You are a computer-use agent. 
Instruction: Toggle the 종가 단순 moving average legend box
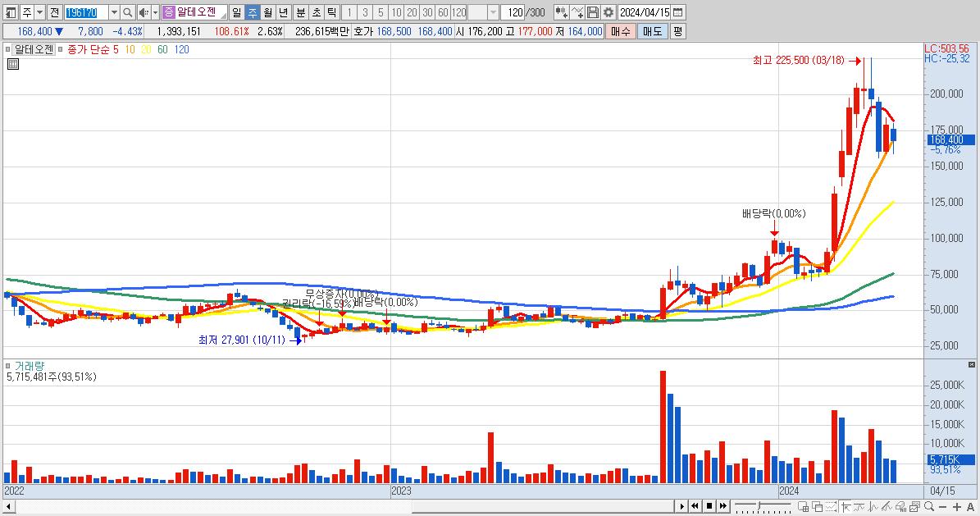[60, 49]
